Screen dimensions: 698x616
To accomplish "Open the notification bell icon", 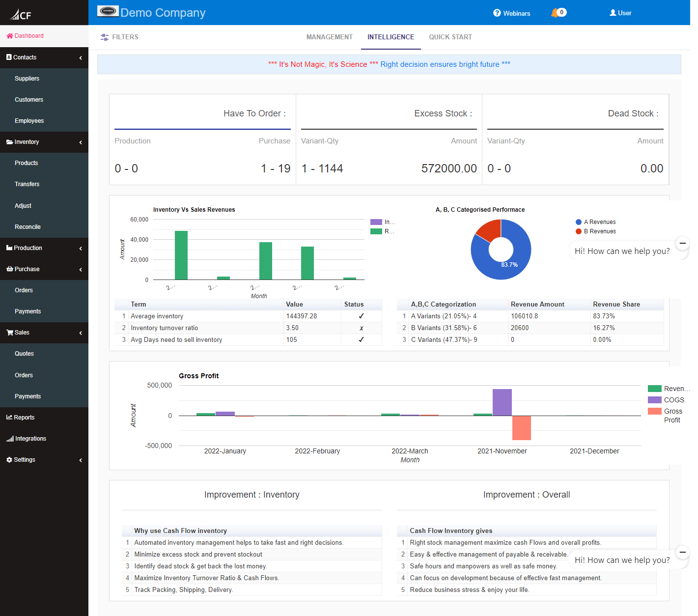I will (x=555, y=13).
